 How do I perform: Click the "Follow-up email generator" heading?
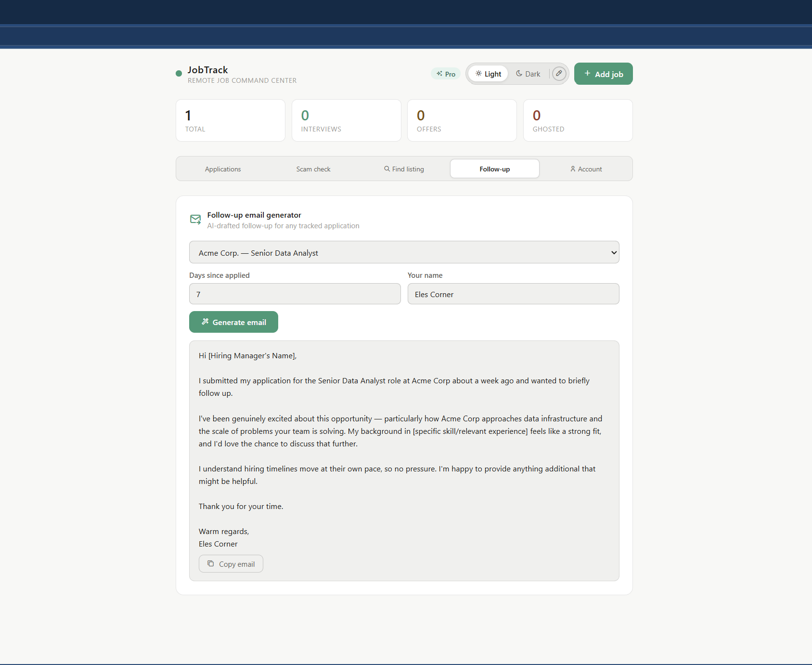254,215
